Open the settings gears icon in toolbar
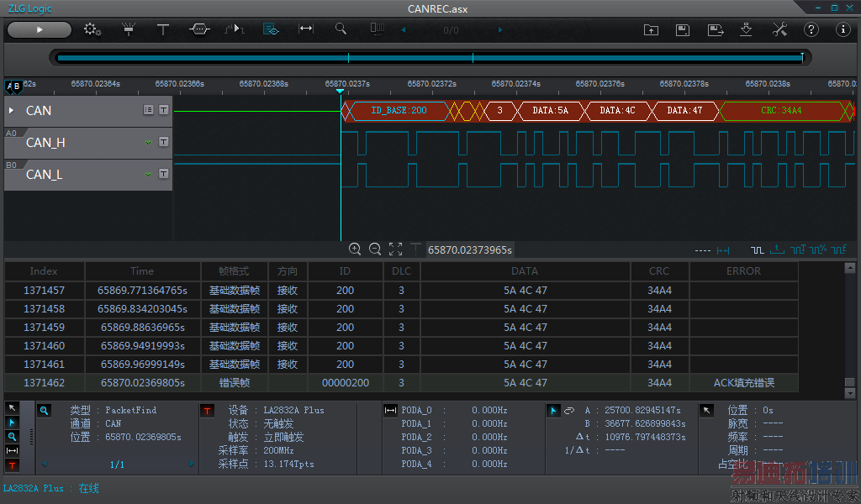Screen dimensions: 861x504 coord(92,29)
